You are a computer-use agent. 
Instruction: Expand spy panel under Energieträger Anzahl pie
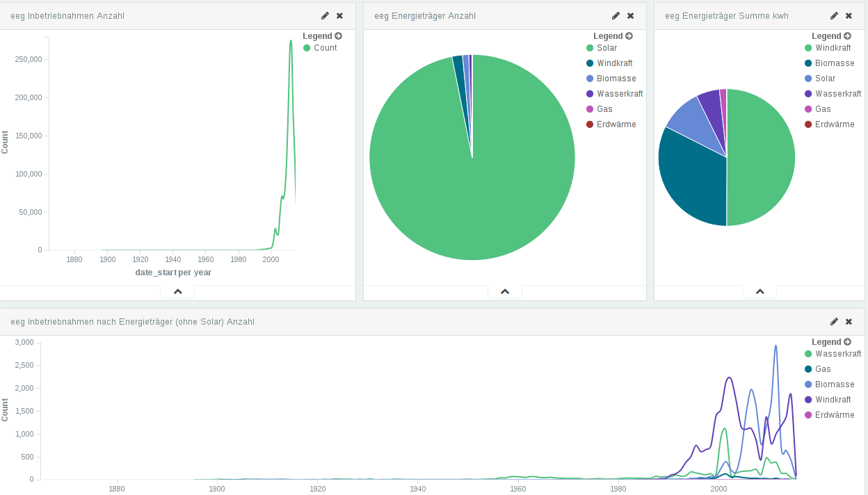(x=505, y=291)
